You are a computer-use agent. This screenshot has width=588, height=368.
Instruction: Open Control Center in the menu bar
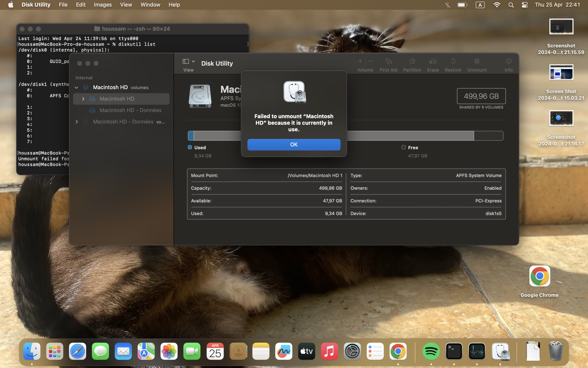pos(525,5)
